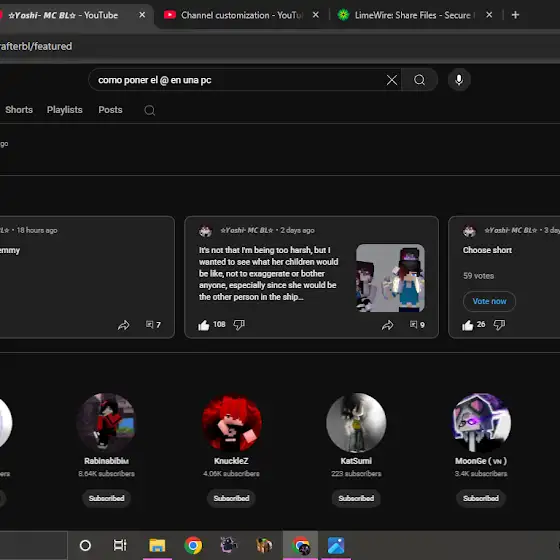
Task: Dislike the Choose short poll post
Action: [x=499, y=325]
